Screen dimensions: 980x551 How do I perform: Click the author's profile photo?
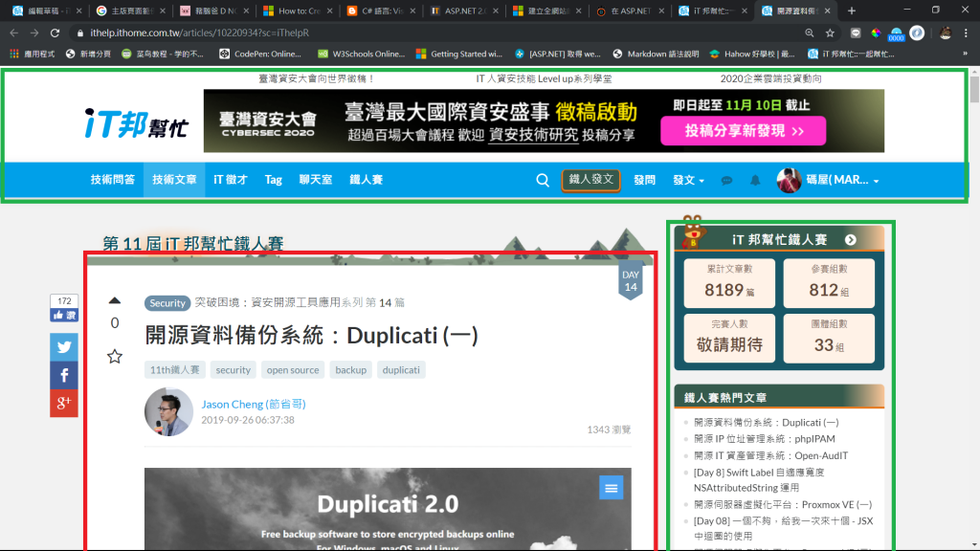168,411
